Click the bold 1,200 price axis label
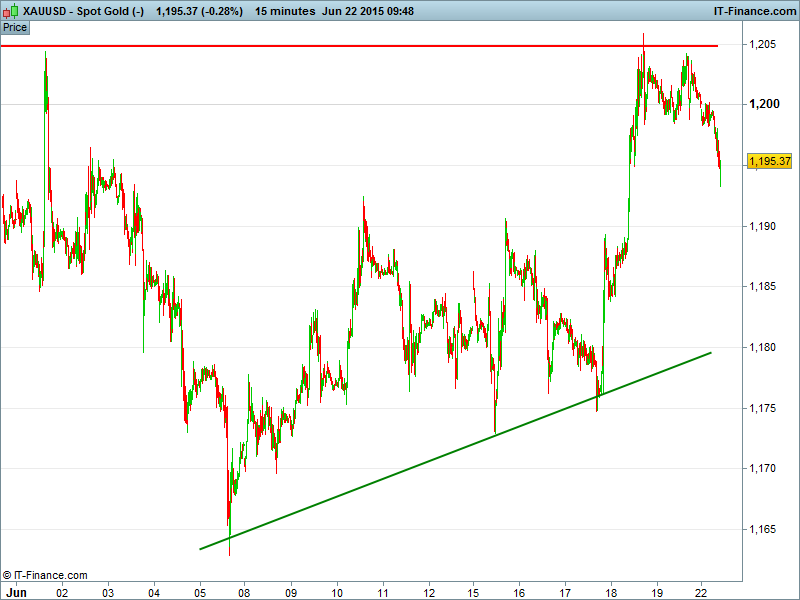The width and height of the screenshot is (800, 600). coord(763,104)
